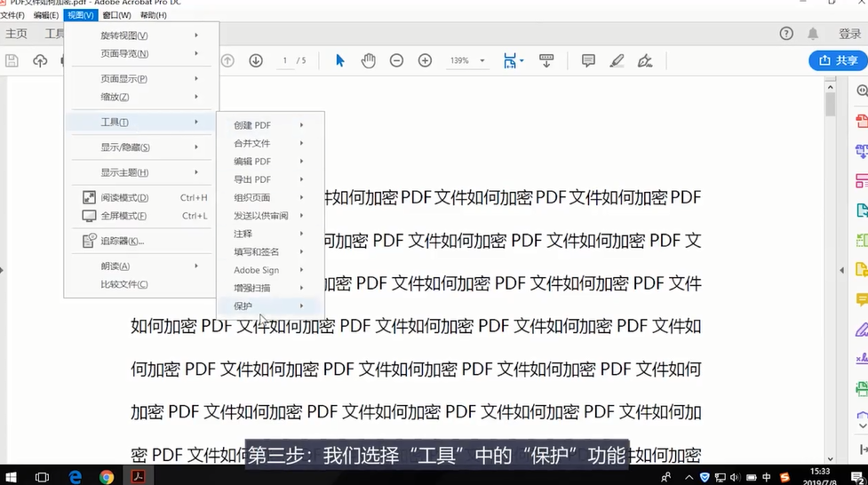Click the search tool in right panel

point(862,91)
